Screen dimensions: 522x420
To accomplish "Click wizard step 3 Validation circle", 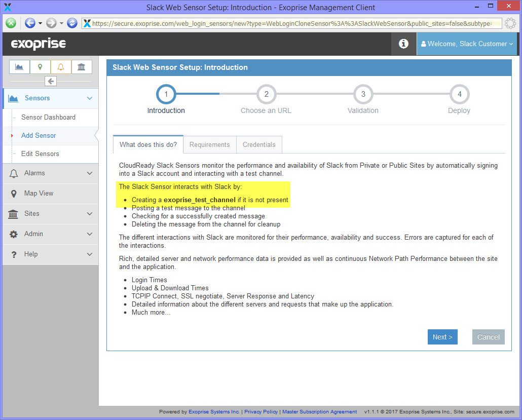I will tap(363, 94).
